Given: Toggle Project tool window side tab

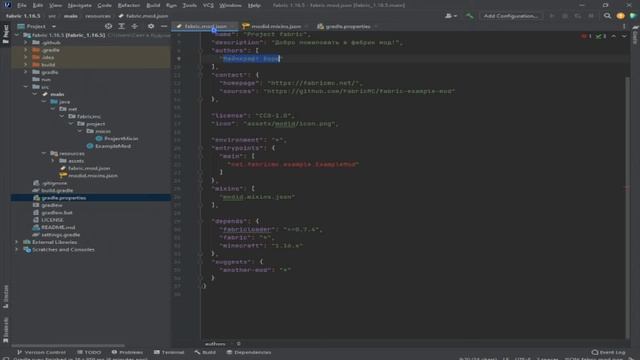Looking at the screenshot, I should pos(5,33).
